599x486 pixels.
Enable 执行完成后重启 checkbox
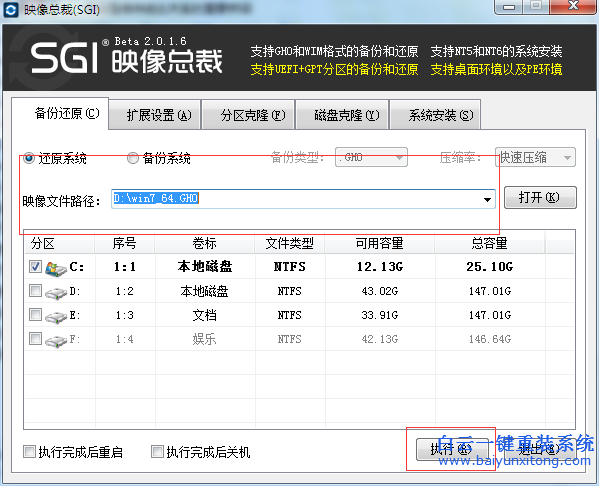[x=29, y=451]
